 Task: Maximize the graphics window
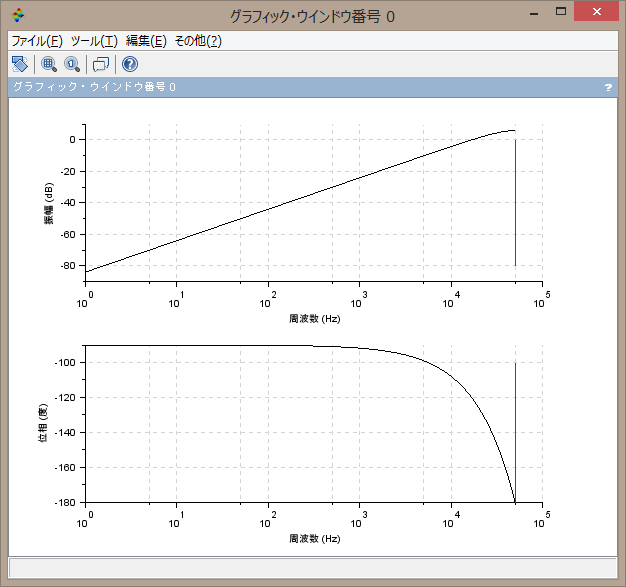563,12
